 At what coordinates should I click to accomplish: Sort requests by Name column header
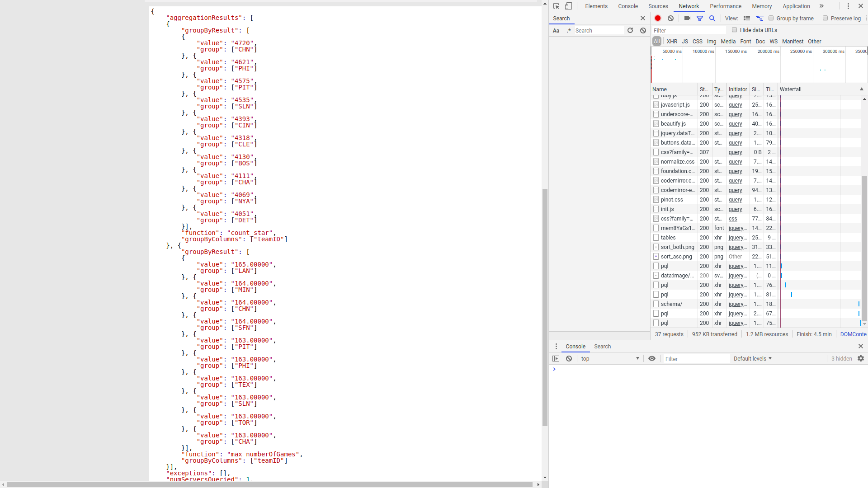click(674, 89)
